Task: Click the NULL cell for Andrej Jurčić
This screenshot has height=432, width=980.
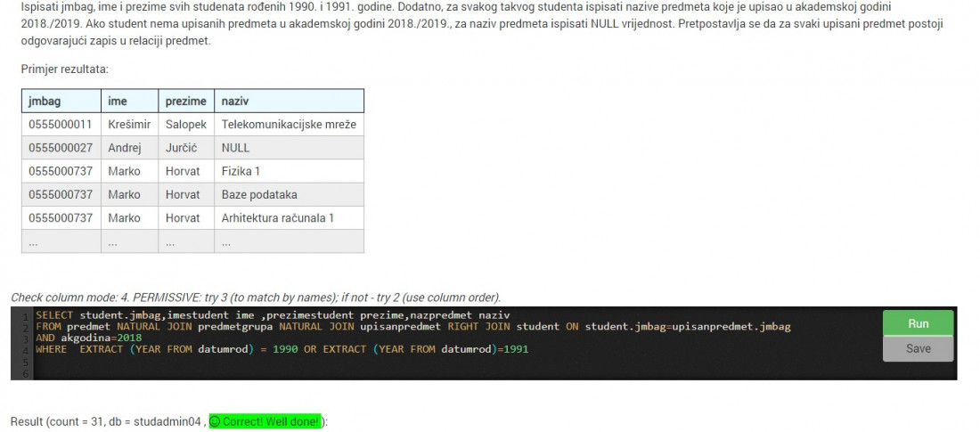Action: (289, 148)
